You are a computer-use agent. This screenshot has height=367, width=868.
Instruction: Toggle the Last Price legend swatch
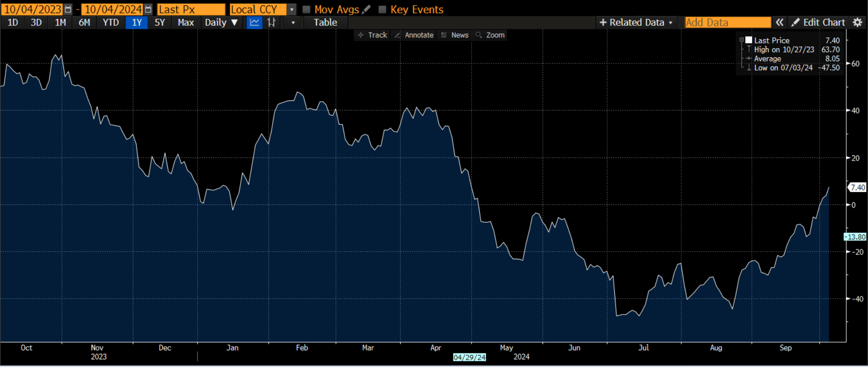749,40
